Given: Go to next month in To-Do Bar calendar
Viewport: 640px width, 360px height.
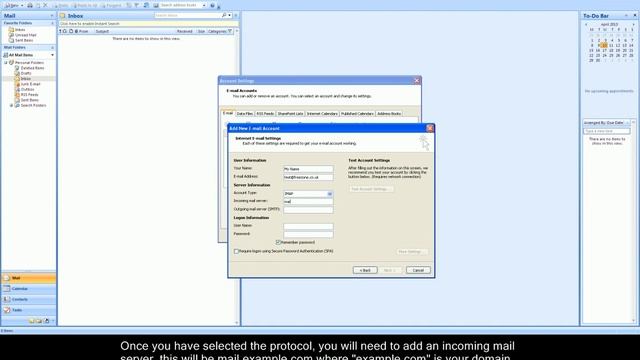Looking at the screenshot, I should pos(633,24).
